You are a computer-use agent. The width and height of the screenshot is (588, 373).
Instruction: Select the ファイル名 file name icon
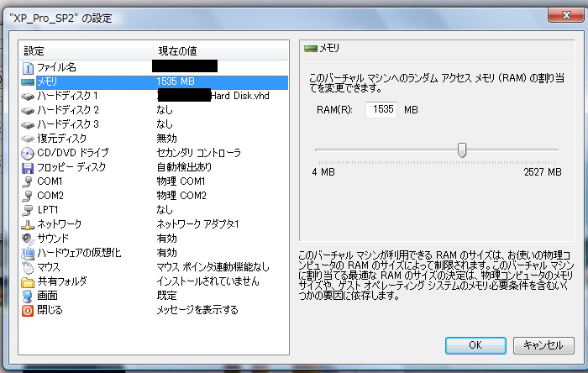(27, 67)
